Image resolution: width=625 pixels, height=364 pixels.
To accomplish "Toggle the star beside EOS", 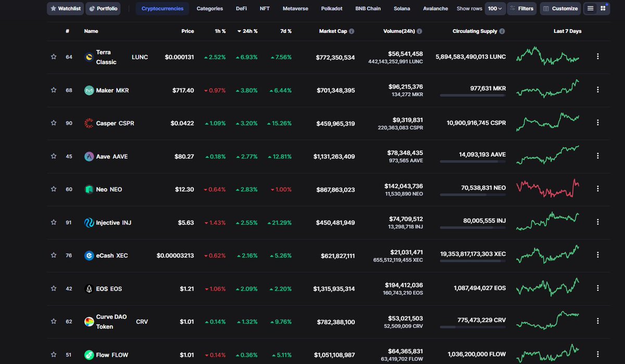I will coord(54,288).
